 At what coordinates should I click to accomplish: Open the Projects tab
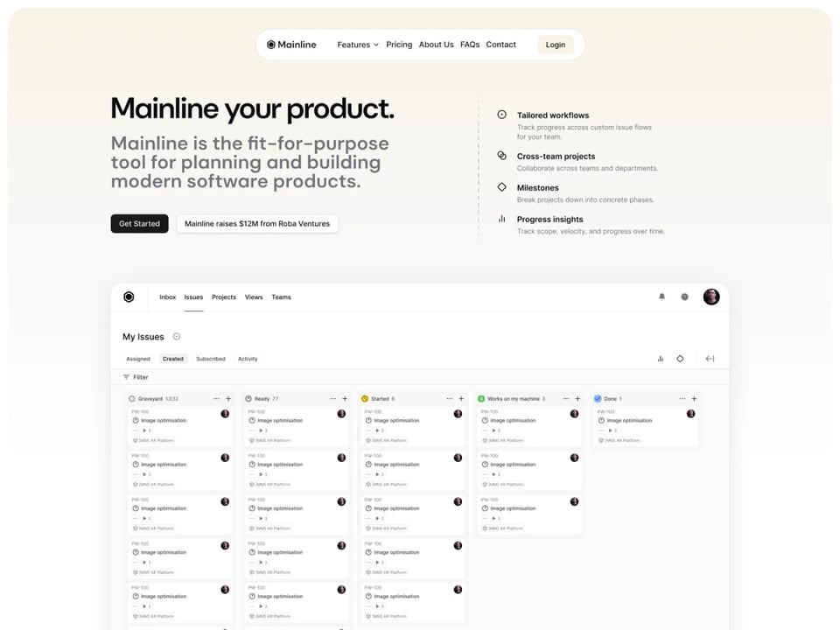click(224, 297)
